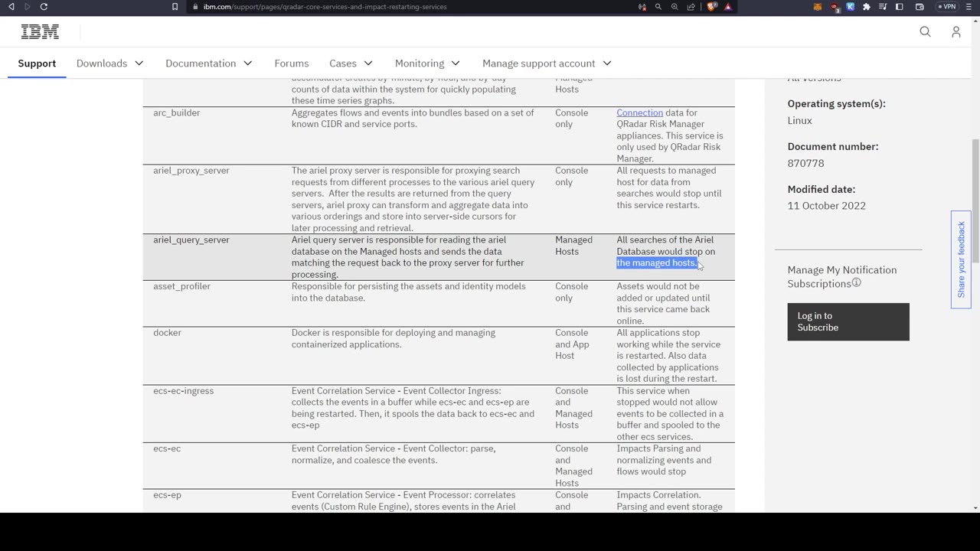Click Modified date 11 October 2022
The height and width of the screenshot is (551, 980).
(826, 206)
